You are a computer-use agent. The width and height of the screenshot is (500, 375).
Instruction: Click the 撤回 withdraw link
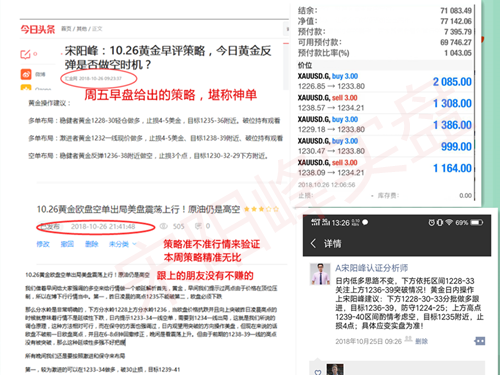(x=67, y=244)
